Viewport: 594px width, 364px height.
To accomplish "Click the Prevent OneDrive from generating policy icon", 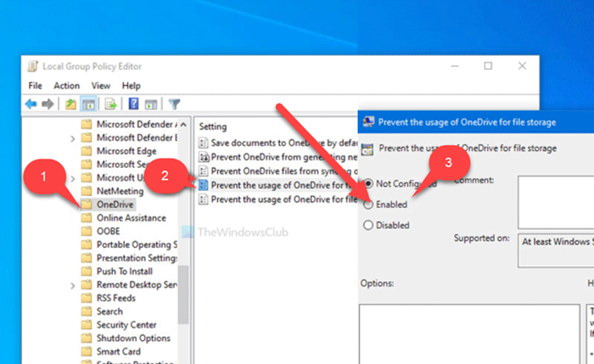I will [204, 157].
